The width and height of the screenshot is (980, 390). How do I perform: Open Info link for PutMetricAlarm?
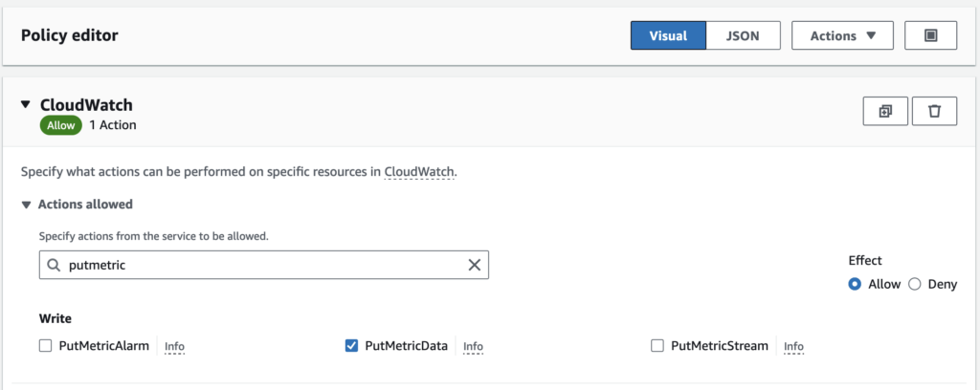tap(174, 346)
